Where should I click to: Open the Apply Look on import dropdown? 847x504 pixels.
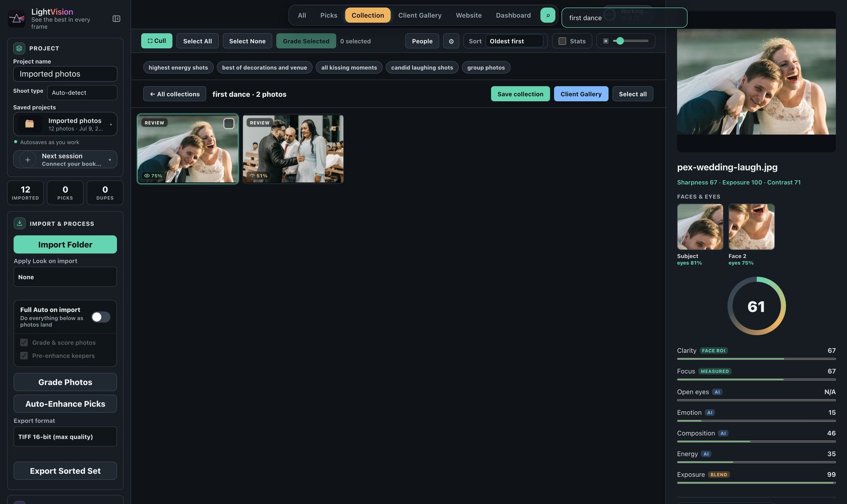pyautogui.click(x=65, y=277)
